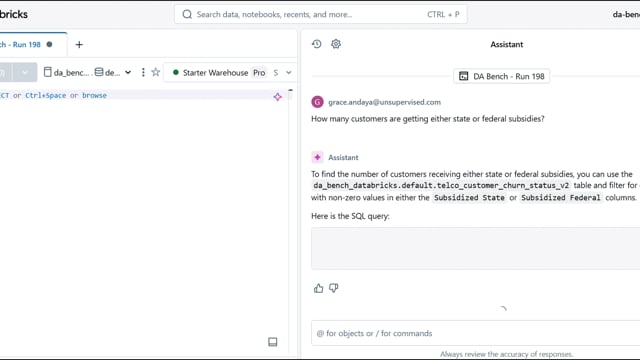
Task: Open the Assistant settings gear
Action: coord(336,44)
